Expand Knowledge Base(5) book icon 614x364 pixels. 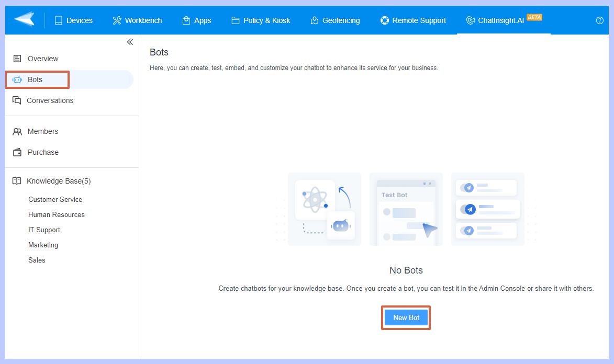(x=17, y=181)
